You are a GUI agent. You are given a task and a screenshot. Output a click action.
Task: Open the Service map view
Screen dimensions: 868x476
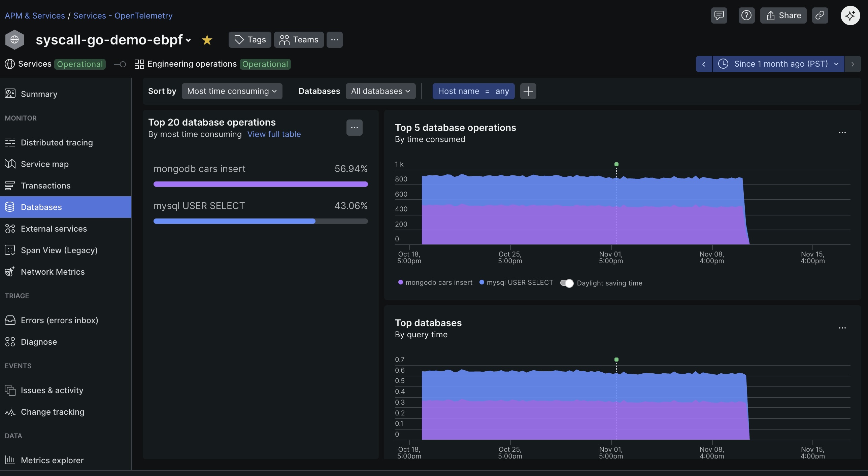(45, 164)
